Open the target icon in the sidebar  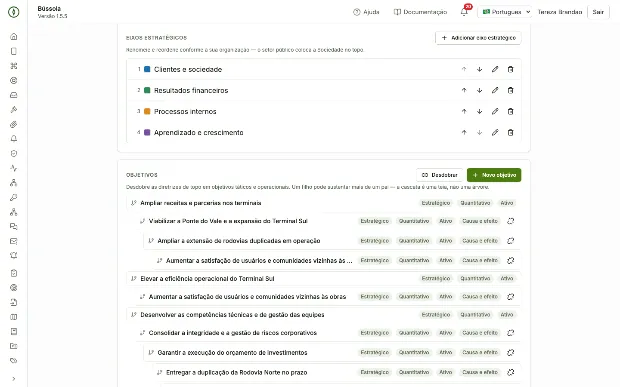13,81
